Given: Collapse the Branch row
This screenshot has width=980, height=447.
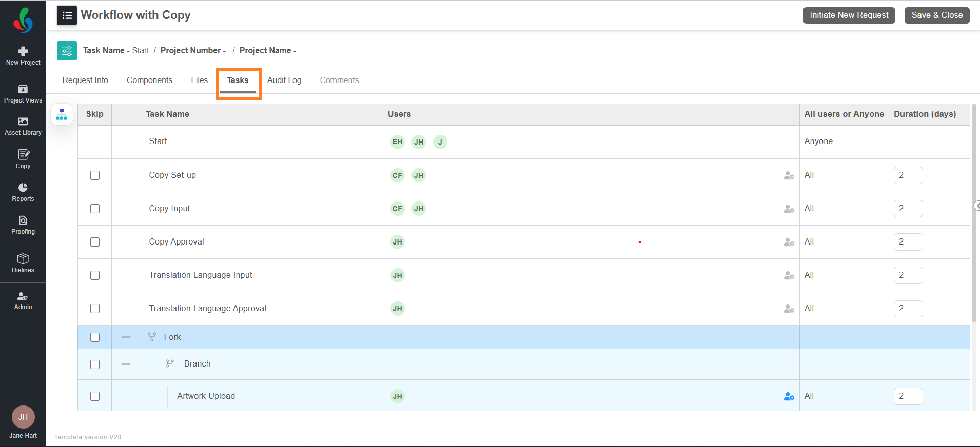Looking at the screenshot, I should [x=126, y=364].
